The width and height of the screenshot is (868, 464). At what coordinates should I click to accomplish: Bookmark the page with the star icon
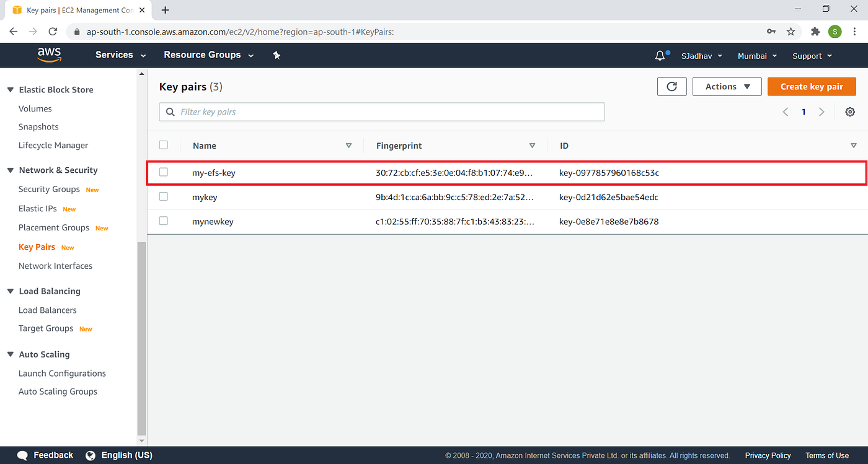pos(790,32)
